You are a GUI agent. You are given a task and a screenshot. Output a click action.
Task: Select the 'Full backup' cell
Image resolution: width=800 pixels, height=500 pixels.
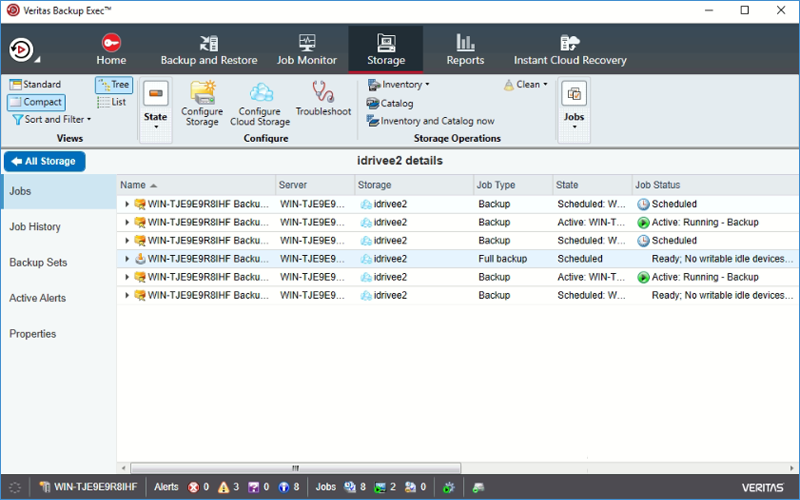(x=503, y=259)
